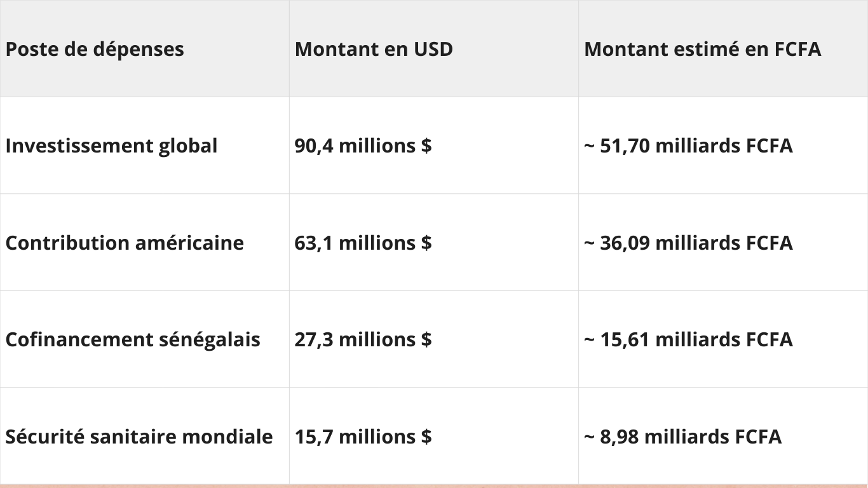The image size is (868, 488).
Task: Click the pink strip below the table
Action: click(434, 486)
